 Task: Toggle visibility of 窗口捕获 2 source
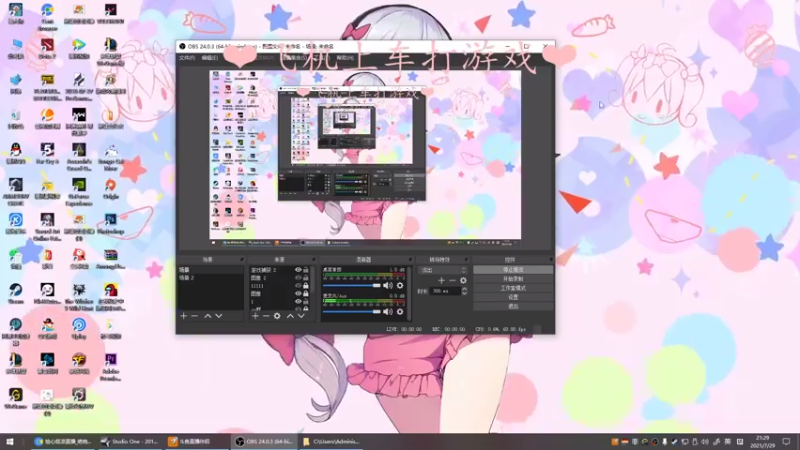coord(298,270)
